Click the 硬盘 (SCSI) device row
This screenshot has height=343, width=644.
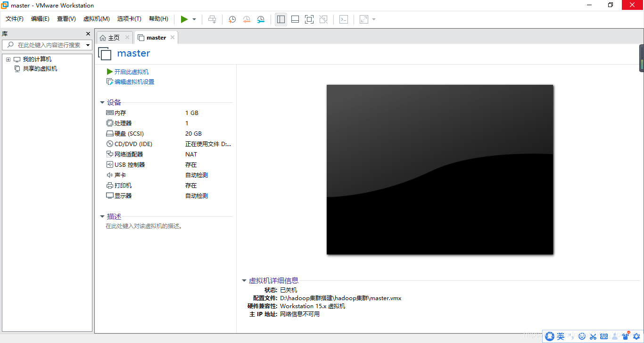(x=169, y=134)
